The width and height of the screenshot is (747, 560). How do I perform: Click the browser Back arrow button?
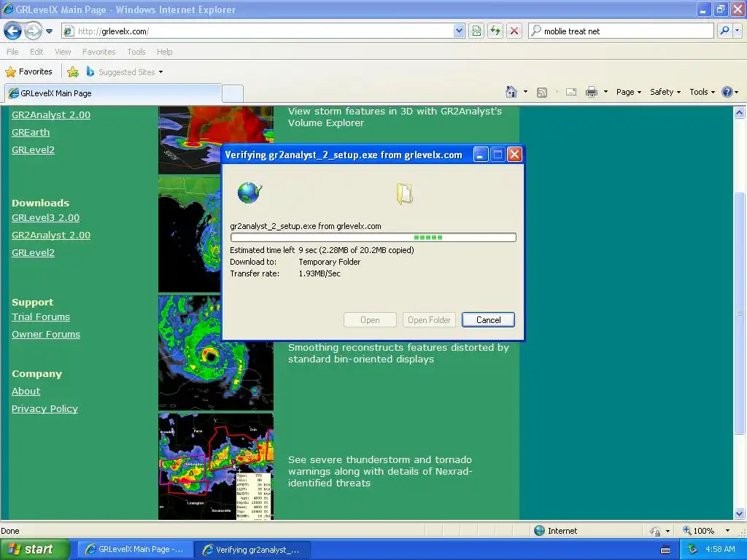(x=13, y=31)
